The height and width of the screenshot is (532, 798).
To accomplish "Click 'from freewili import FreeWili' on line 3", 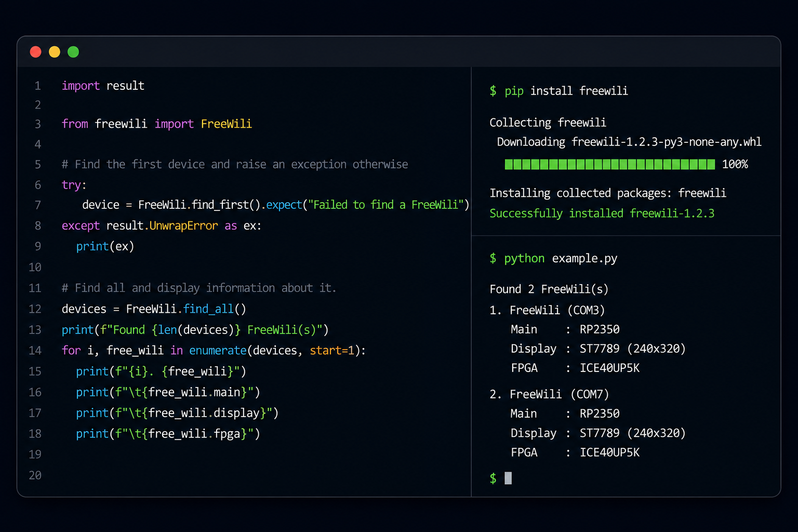I will click(x=157, y=124).
